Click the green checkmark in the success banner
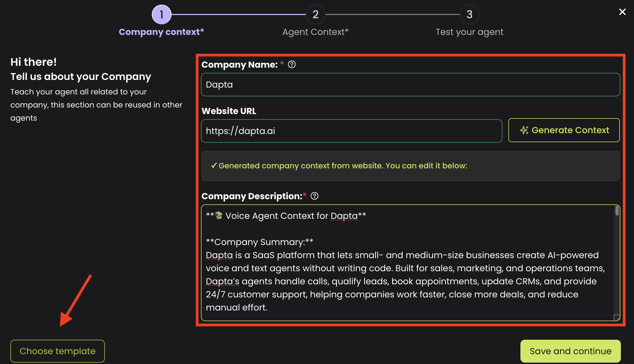Screen dimensions: 634x364 click(214, 166)
